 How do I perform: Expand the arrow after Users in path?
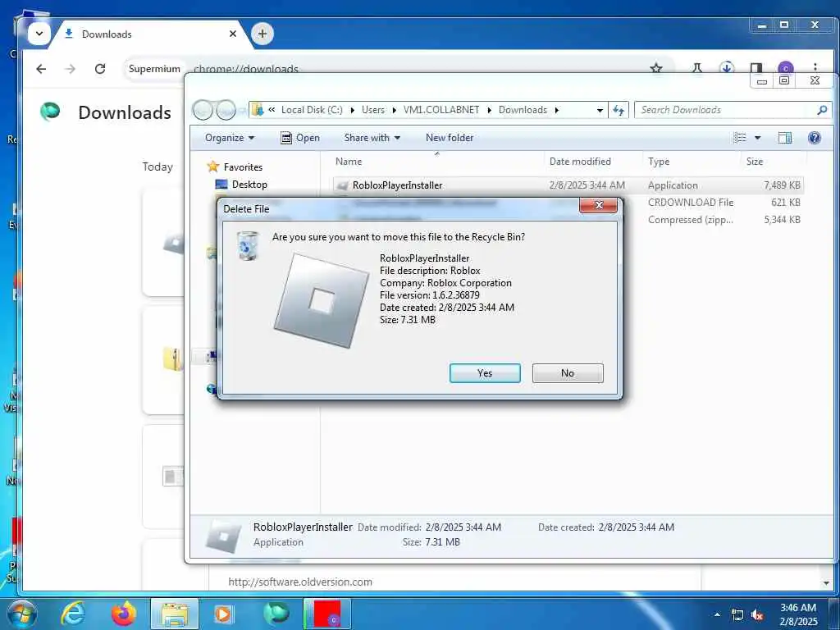tap(394, 110)
